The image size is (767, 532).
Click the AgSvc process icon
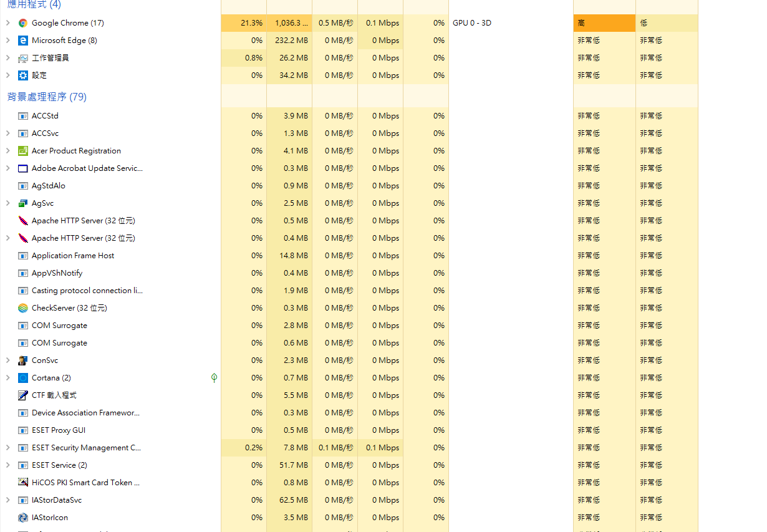click(23, 203)
